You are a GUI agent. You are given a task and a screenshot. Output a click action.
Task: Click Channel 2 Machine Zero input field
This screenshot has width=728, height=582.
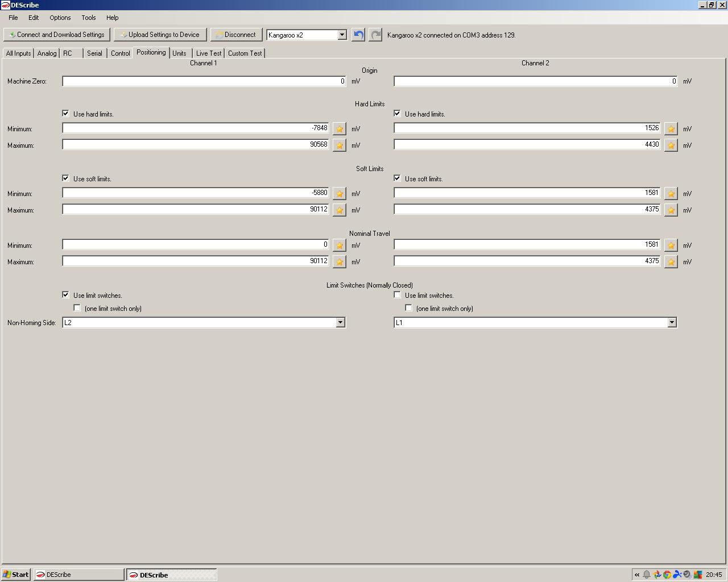(x=536, y=81)
